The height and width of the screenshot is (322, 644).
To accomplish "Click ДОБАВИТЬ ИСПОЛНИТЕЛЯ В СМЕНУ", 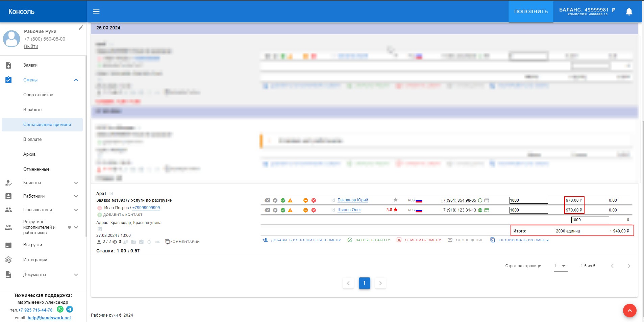I will coord(302,240).
